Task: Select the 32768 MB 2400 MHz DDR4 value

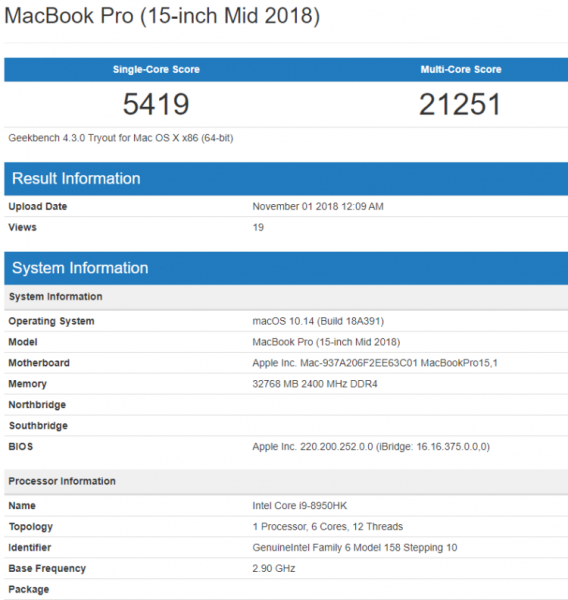Action: [315, 384]
